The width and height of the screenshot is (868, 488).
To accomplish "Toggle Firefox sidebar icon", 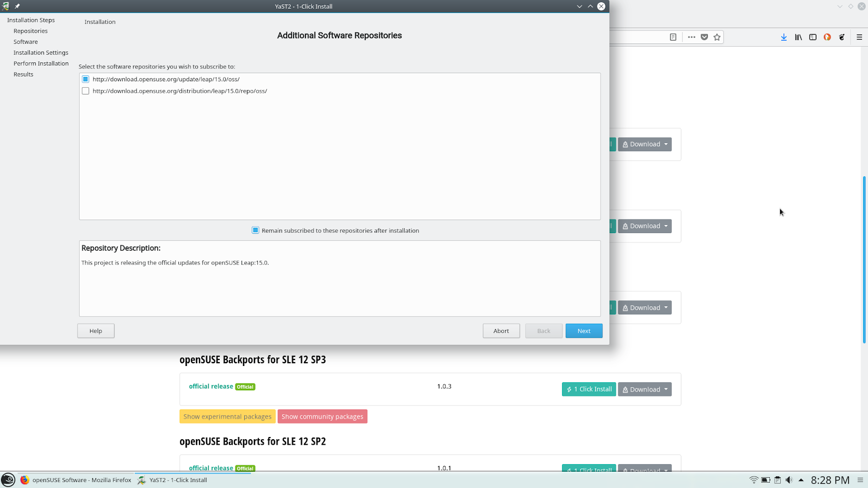I will pyautogui.click(x=813, y=37).
